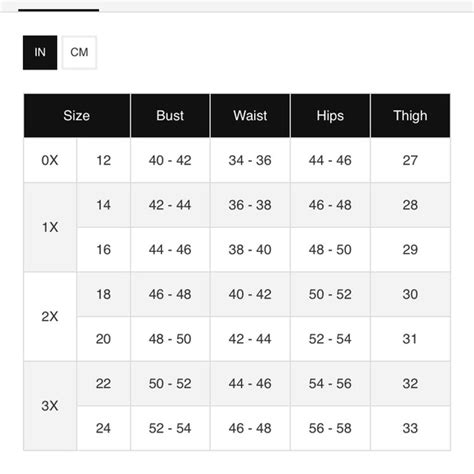Click bust value 50 - 52

click(x=170, y=384)
